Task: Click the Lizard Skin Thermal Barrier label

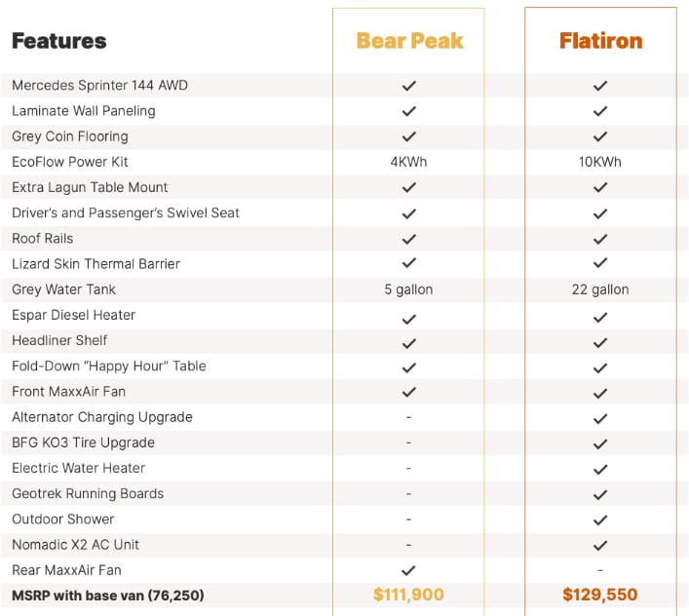Action: (96, 263)
